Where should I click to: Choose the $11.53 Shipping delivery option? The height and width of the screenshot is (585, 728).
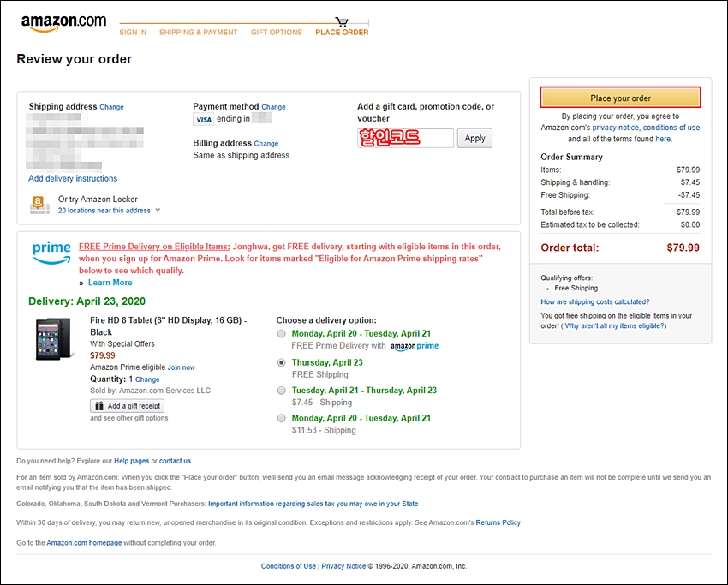point(282,418)
